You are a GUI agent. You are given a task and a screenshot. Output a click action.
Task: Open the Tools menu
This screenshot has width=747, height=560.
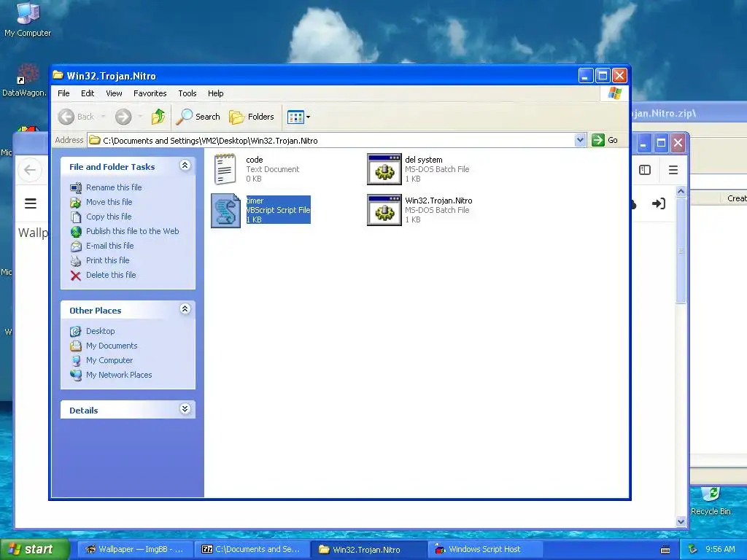[187, 93]
